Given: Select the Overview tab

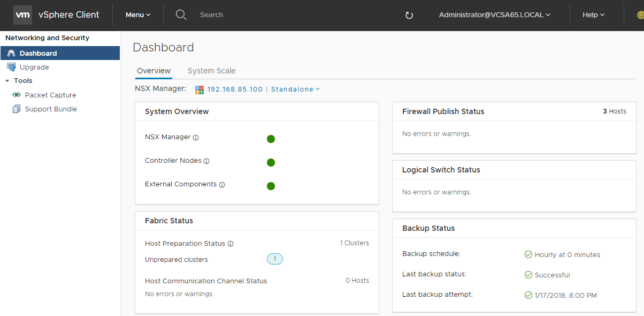Looking at the screenshot, I should tap(154, 71).
